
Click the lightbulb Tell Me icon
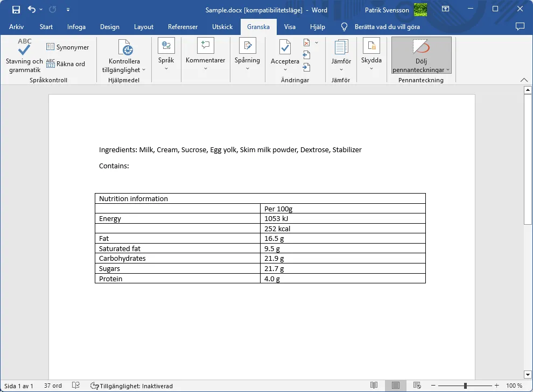click(344, 27)
